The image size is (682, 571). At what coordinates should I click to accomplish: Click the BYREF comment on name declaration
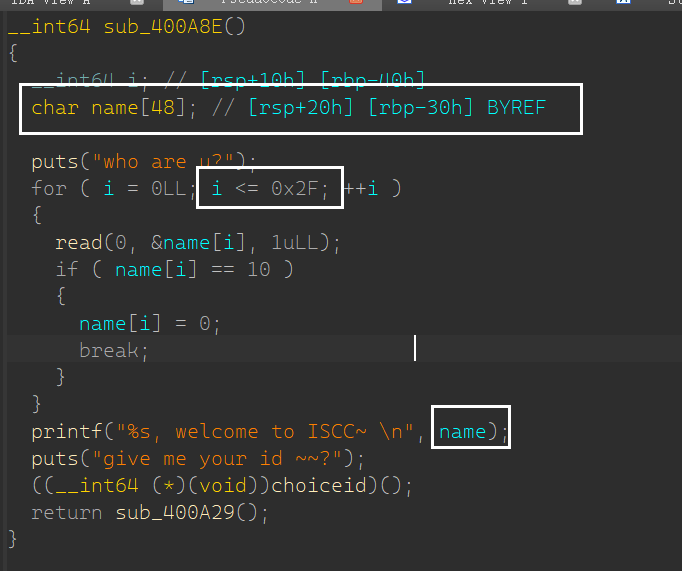click(516, 107)
